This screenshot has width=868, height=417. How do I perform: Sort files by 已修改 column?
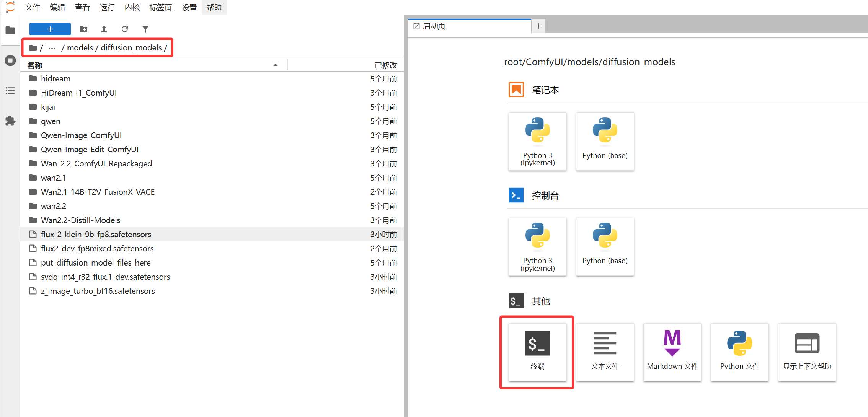pos(385,65)
